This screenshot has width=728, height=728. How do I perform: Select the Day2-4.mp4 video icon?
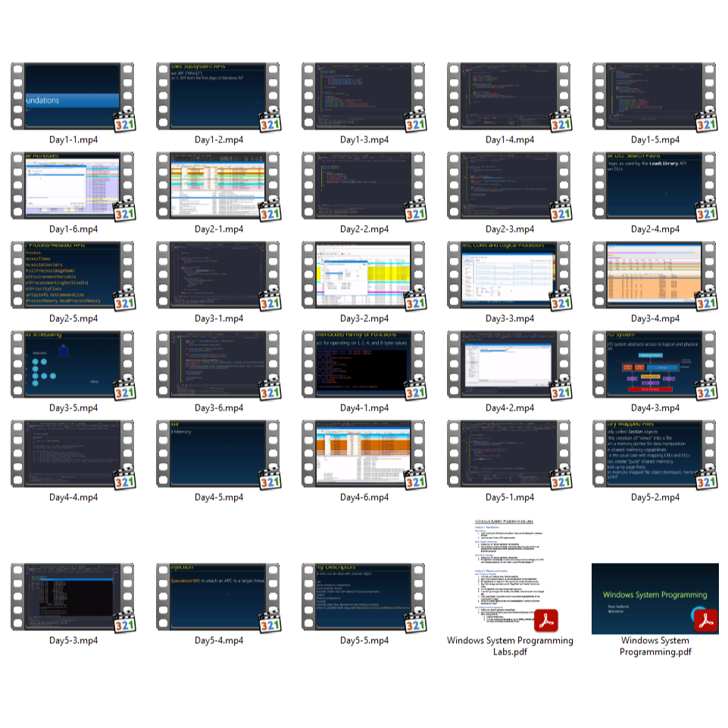coord(655,186)
